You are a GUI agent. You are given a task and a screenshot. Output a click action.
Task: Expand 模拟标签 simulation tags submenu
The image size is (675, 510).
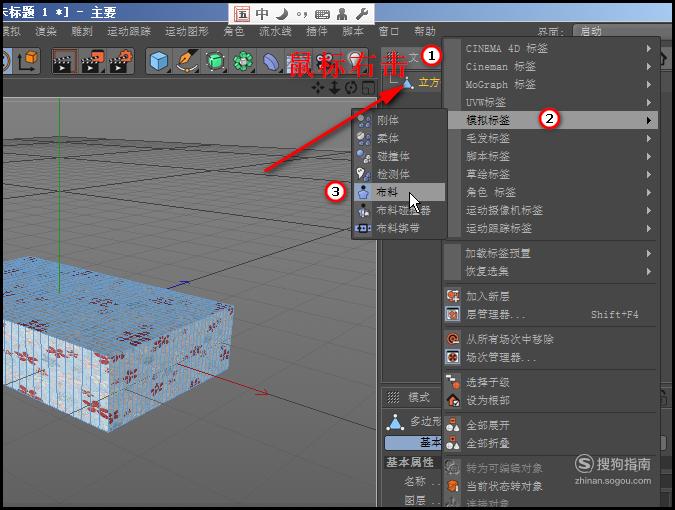(553, 120)
